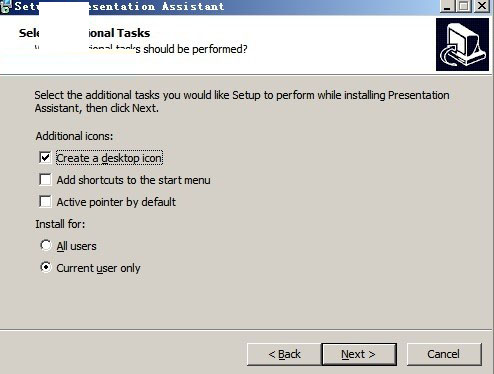Go to the previous step with Back

click(x=284, y=354)
